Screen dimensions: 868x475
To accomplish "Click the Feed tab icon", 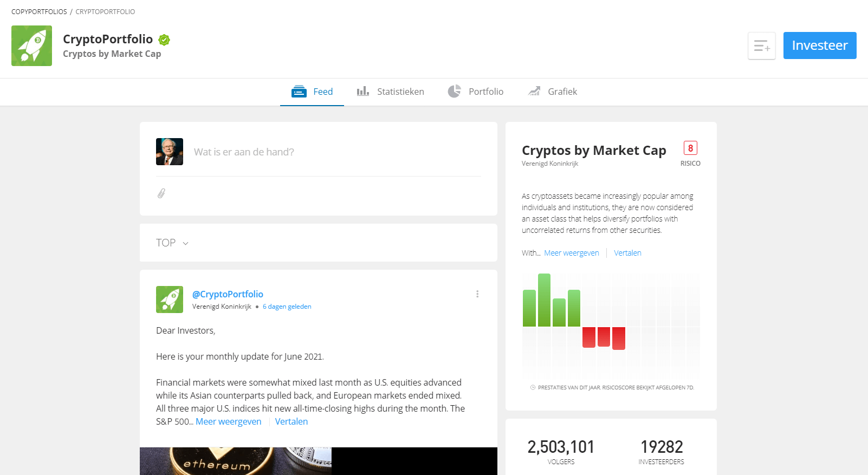I will pyautogui.click(x=299, y=92).
